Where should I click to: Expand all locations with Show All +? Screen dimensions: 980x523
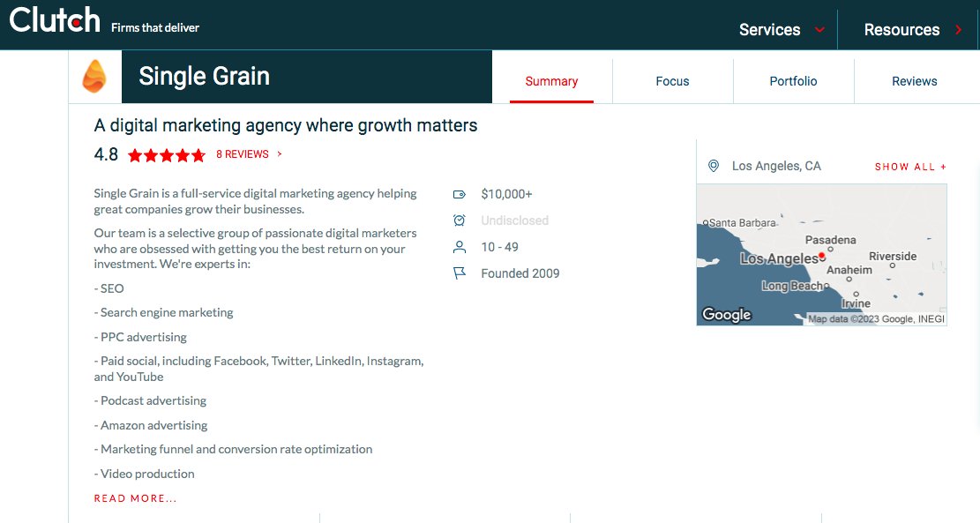click(x=910, y=167)
